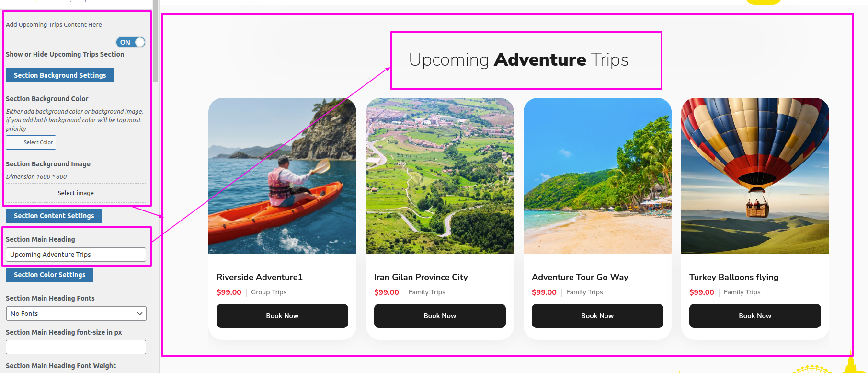Click the Select Color swatch button
868x373 pixels.
[31, 142]
